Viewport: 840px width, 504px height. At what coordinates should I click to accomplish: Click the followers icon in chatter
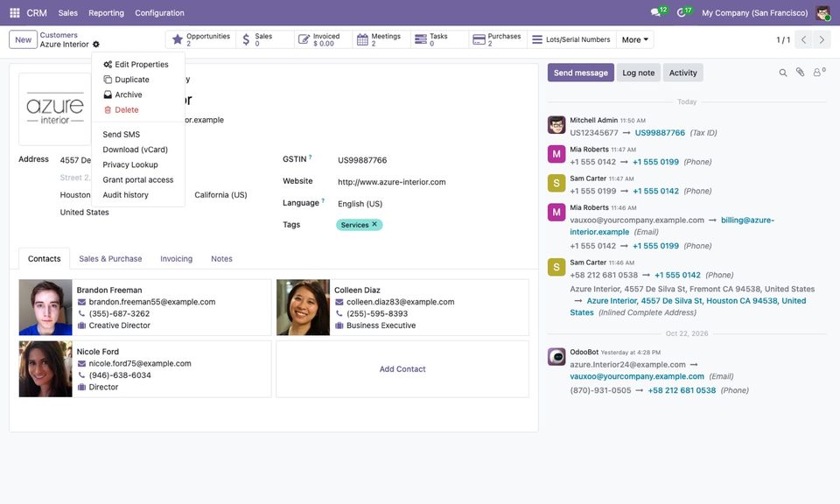[x=819, y=73]
